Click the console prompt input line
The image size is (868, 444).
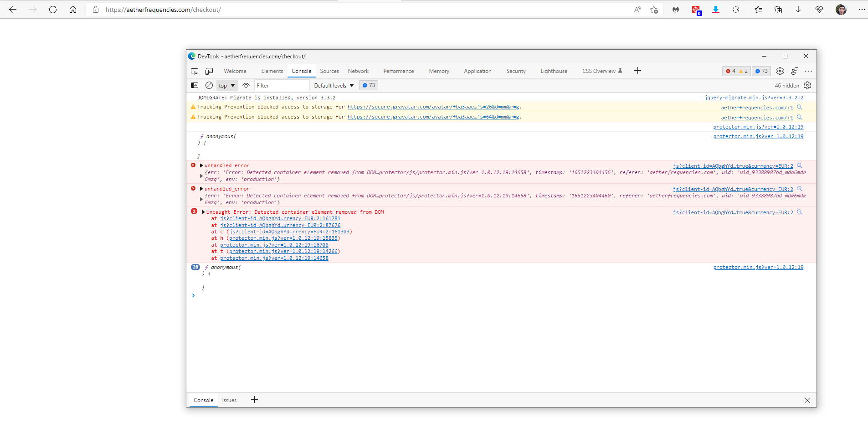(x=501, y=295)
